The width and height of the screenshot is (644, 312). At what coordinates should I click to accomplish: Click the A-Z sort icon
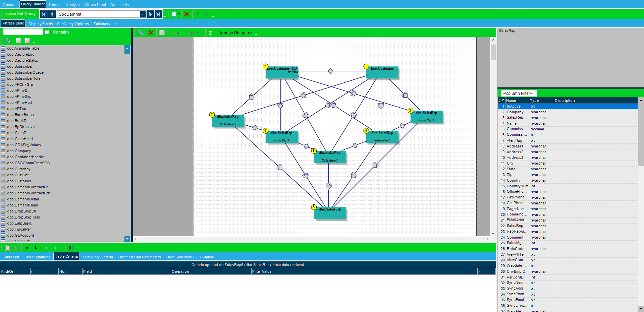coord(71,248)
